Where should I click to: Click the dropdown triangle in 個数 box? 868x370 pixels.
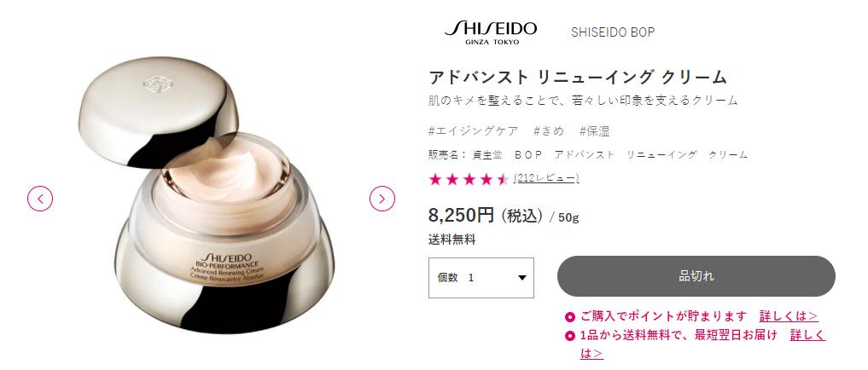(x=521, y=278)
